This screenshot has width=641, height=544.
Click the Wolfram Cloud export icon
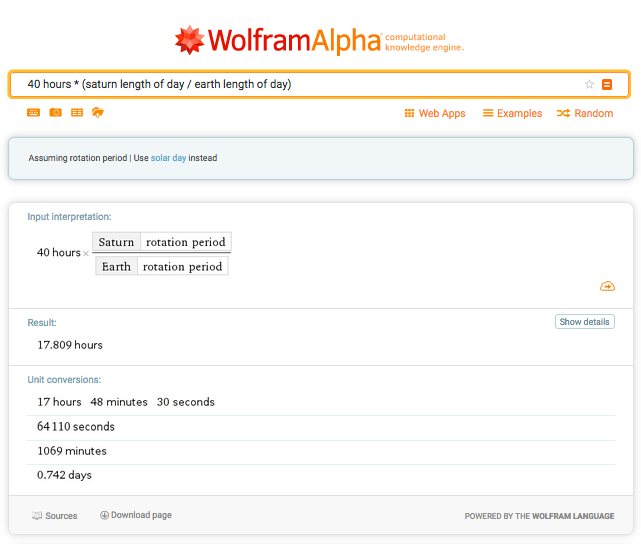[607, 287]
